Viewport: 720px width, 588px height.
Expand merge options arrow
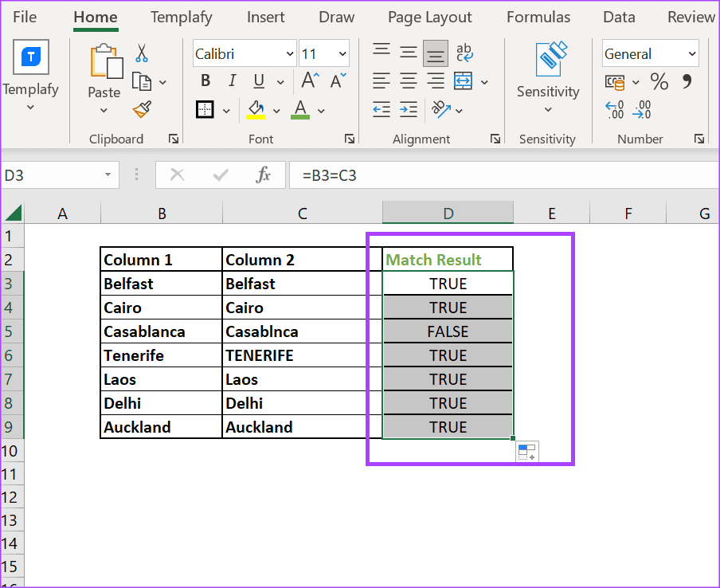(484, 82)
